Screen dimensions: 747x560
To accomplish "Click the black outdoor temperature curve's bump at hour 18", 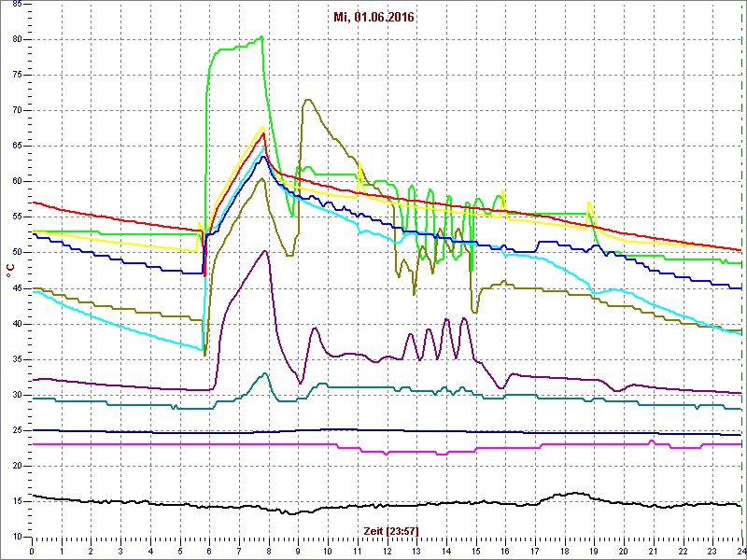I will tap(575, 494).
